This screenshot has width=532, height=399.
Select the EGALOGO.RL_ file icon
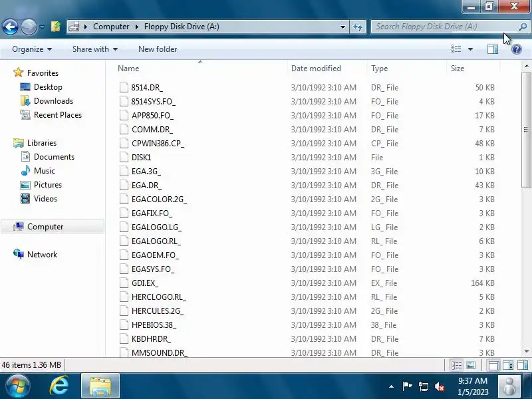pyautogui.click(x=124, y=241)
